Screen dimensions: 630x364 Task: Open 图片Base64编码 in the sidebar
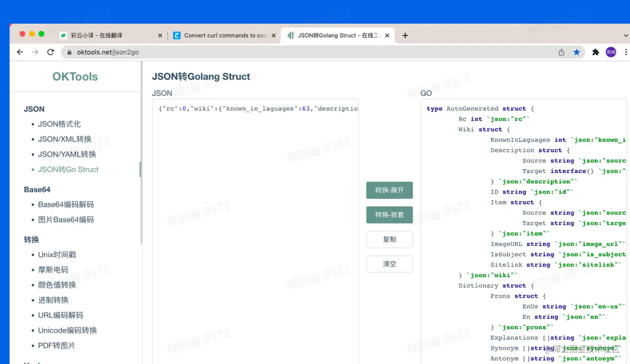tap(66, 219)
